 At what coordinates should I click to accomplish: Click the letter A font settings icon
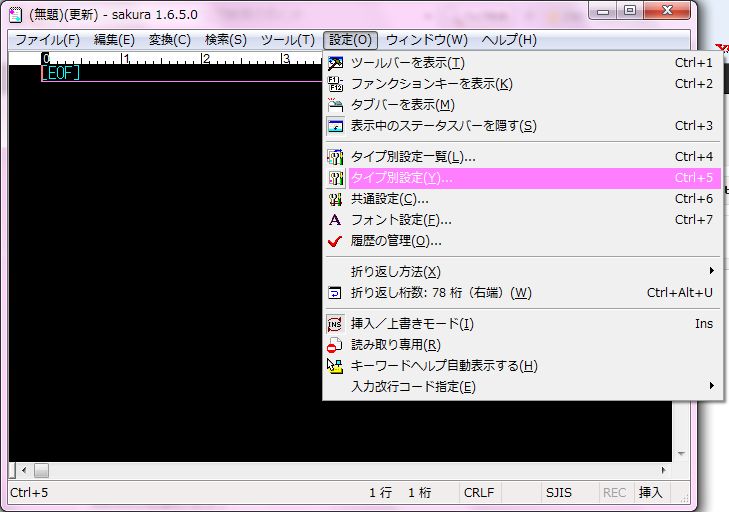335,220
